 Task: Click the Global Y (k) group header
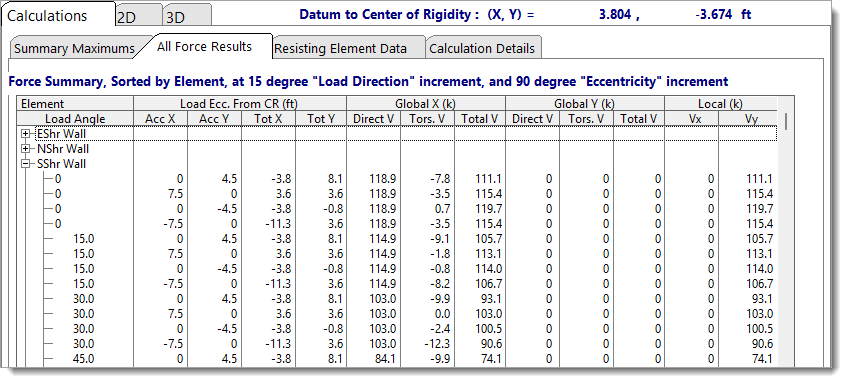585,104
